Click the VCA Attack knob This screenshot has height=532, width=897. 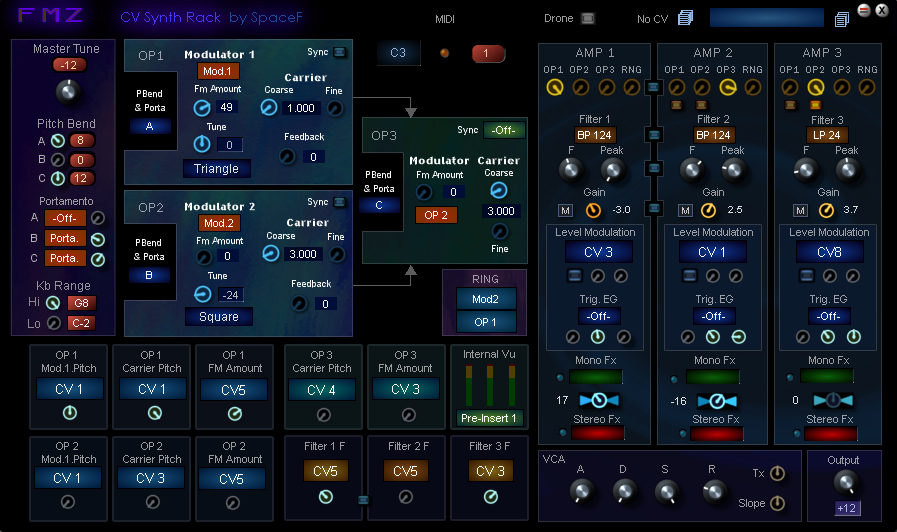580,491
